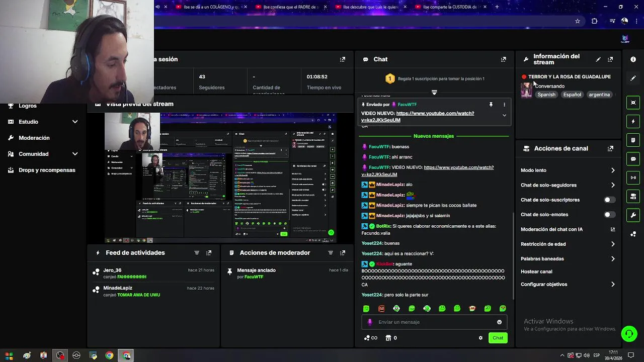Send message with the green Chat button
The height and width of the screenshot is (362, 644).
click(498, 338)
